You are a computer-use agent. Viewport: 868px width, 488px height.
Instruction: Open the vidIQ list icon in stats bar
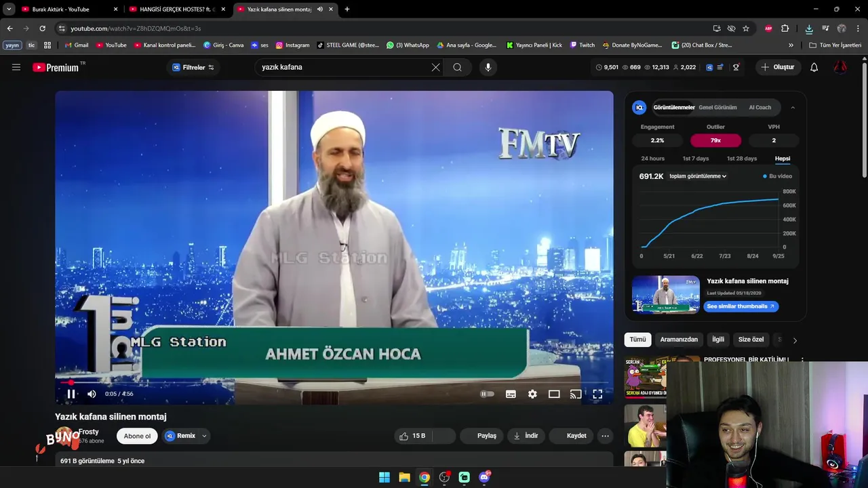pyautogui.click(x=720, y=67)
